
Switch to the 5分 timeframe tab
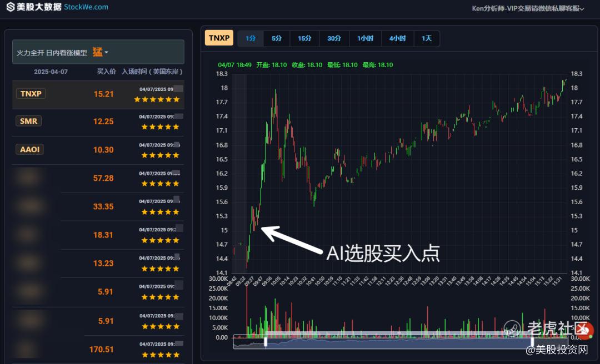point(277,38)
